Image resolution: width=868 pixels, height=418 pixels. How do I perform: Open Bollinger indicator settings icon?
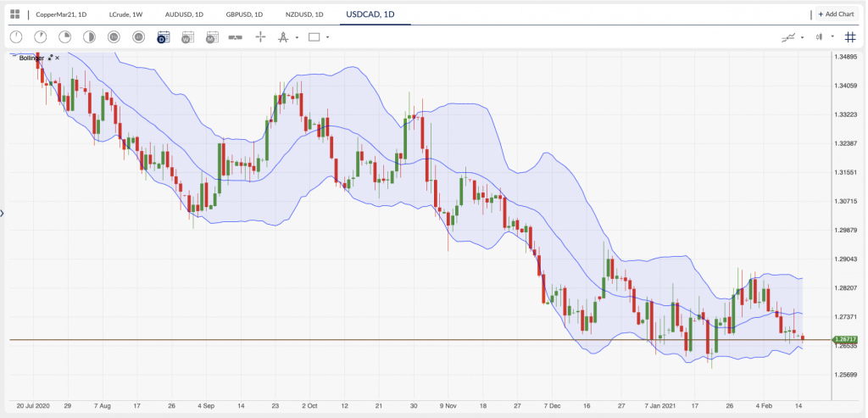point(51,58)
